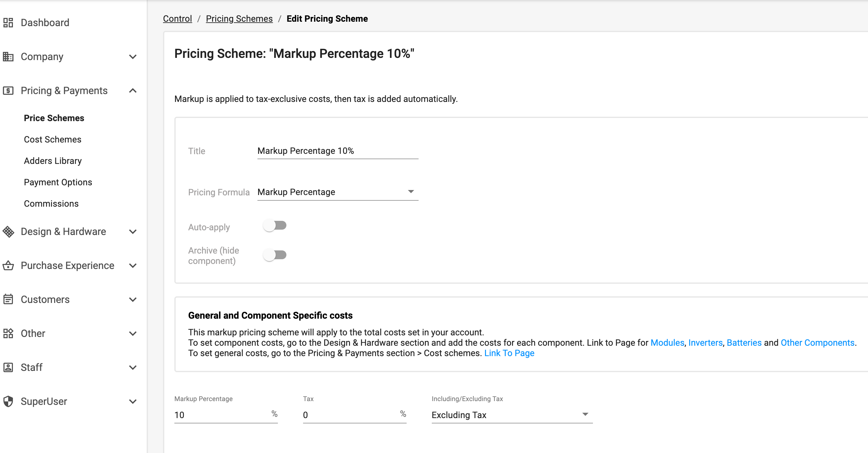Click the Dashboard grid icon
Screen dimensions: 868x453
click(x=8, y=23)
